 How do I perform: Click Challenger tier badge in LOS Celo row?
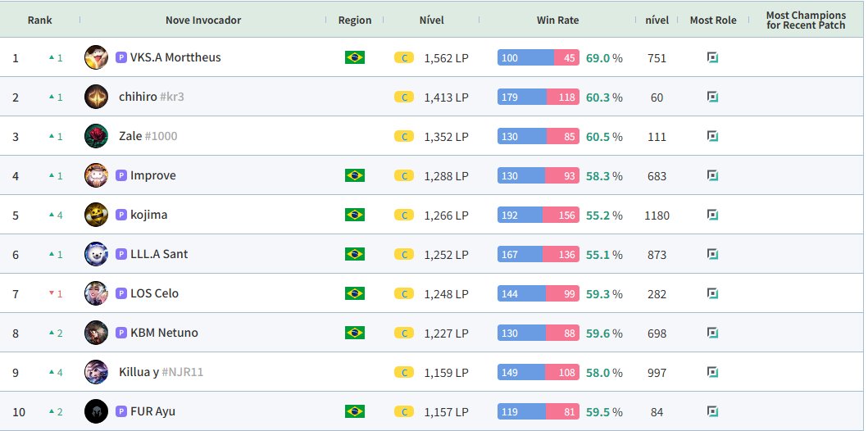coord(404,293)
